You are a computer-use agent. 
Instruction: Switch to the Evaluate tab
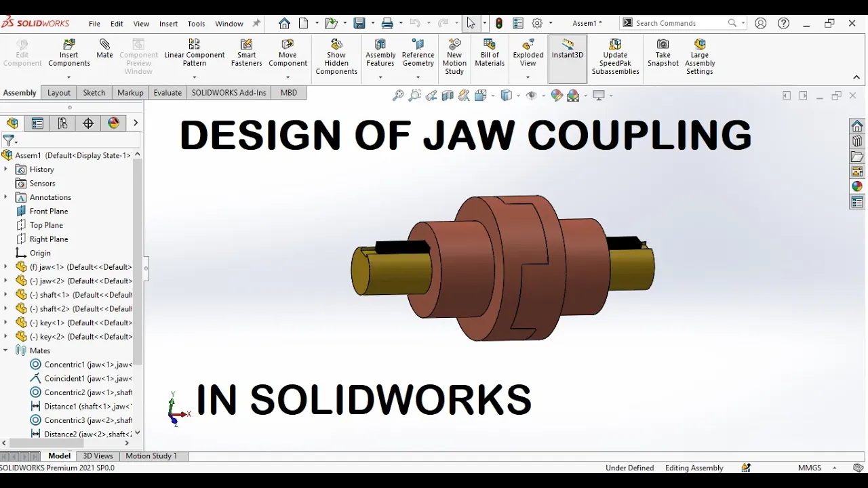(x=167, y=93)
